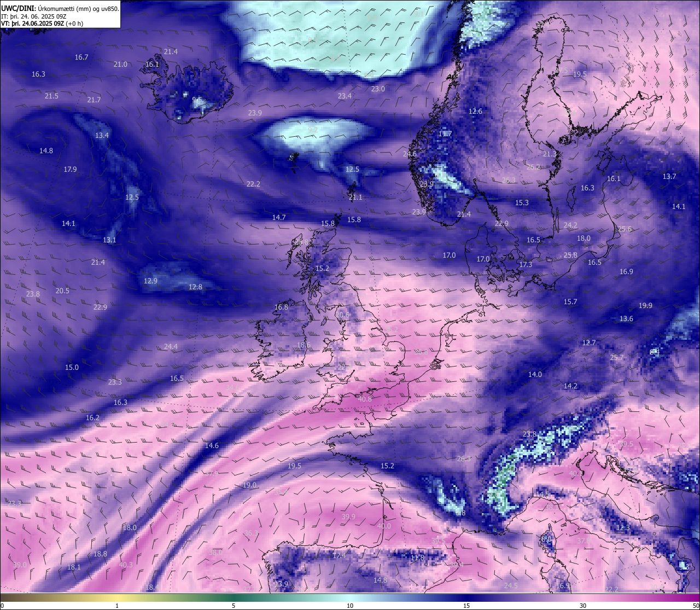Click the map value 19.0
The height and width of the screenshot is (610, 700).
249,486
